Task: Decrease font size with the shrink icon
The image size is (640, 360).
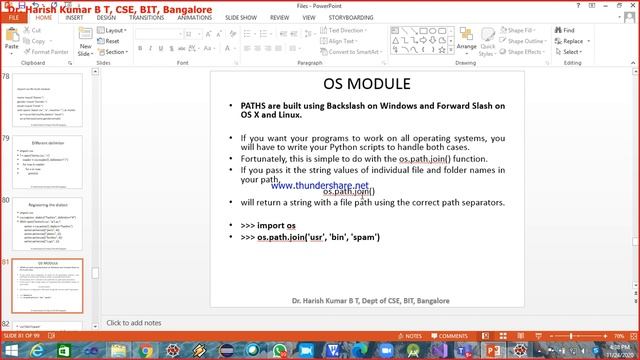Action: [x=219, y=34]
